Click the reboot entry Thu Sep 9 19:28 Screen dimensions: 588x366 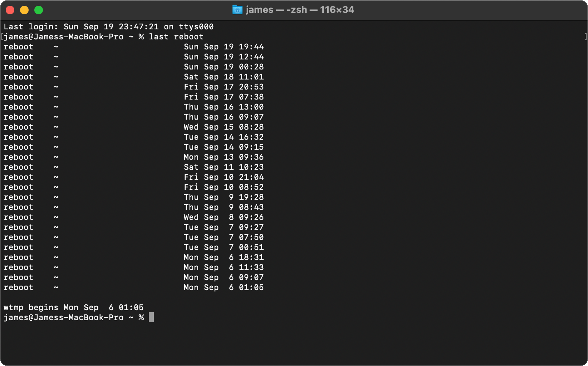coord(134,197)
